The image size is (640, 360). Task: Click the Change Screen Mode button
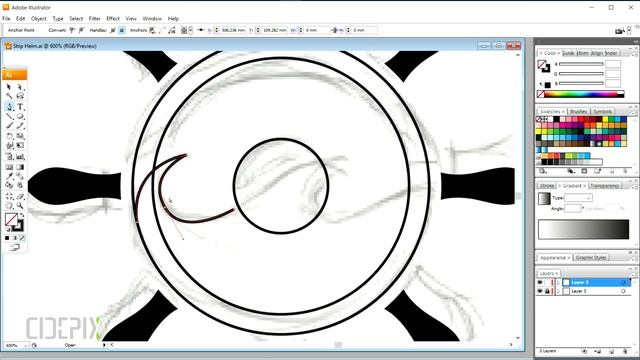(14, 247)
